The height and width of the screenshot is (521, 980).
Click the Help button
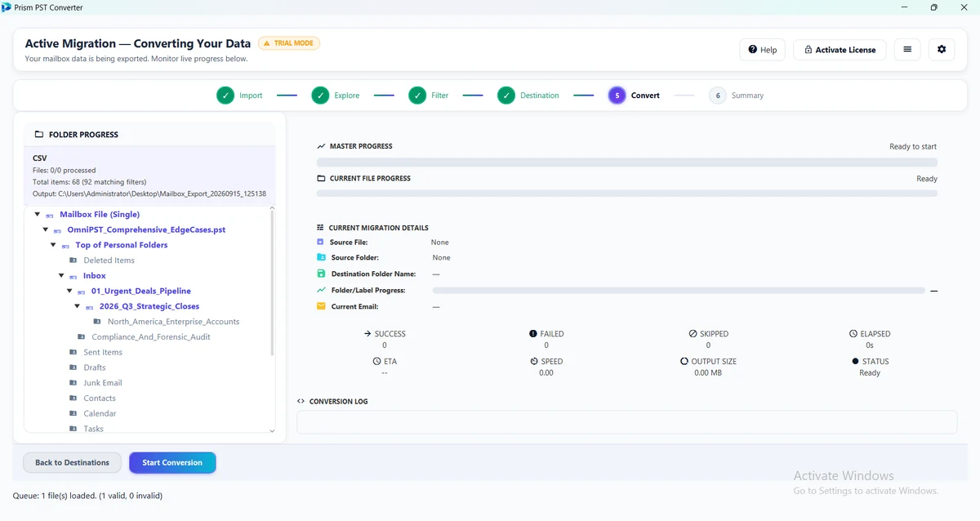pyautogui.click(x=762, y=50)
